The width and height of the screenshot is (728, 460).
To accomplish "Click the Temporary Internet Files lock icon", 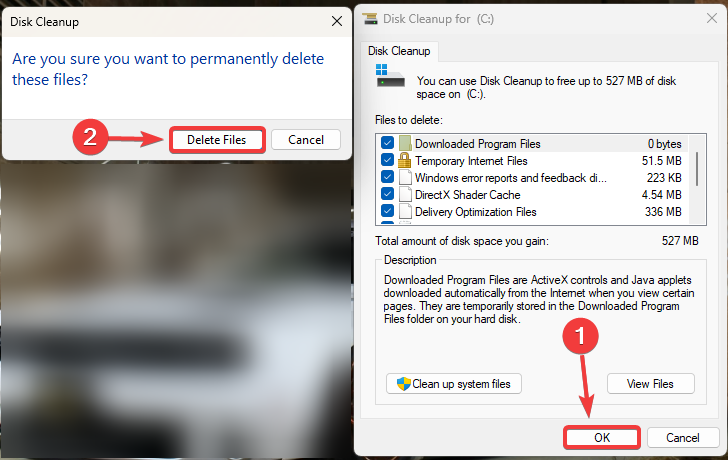I will point(405,160).
